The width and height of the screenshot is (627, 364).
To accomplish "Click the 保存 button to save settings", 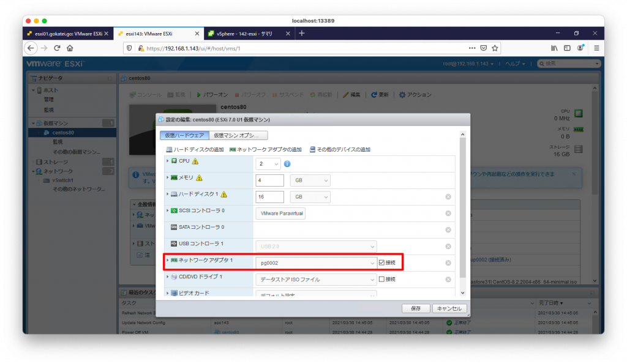I will pos(416,308).
